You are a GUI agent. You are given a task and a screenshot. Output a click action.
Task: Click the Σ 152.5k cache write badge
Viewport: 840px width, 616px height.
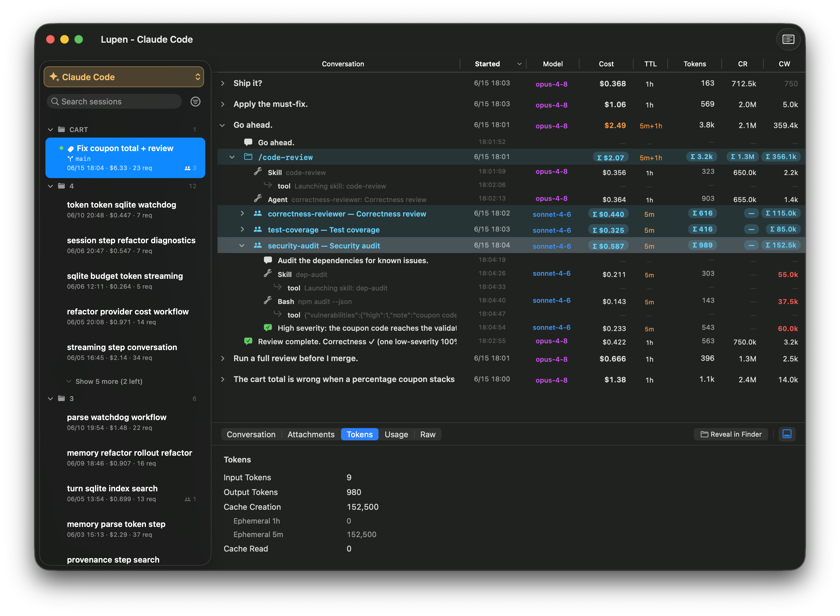pos(780,245)
